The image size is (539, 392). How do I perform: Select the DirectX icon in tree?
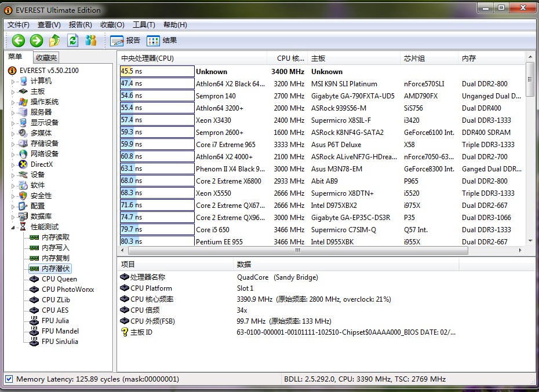[23, 164]
